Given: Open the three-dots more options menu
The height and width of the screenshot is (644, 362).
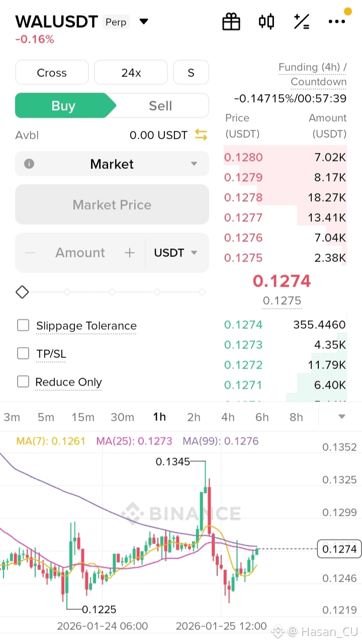Looking at the screenshot, I should pos(336,22).
